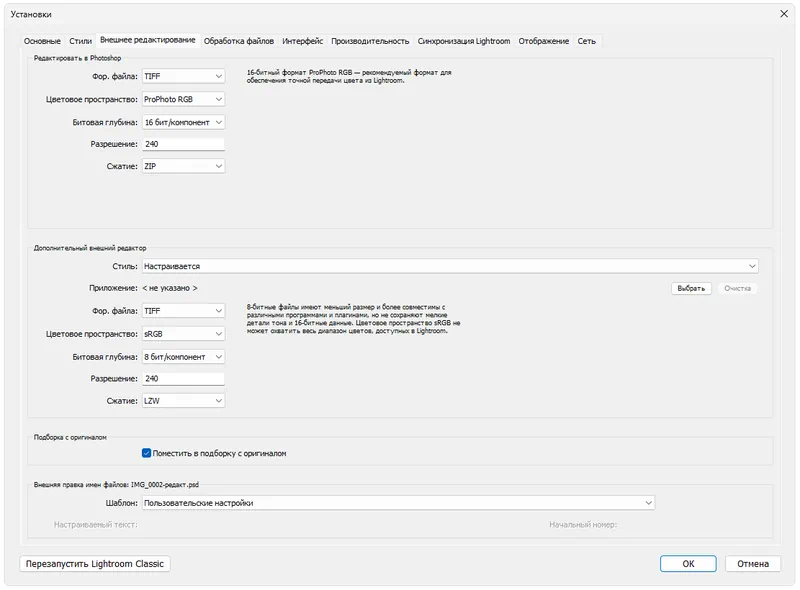Viewport: 800px width, 590px height.
Task: Click the Отмена button
Action: click(x=753, y=563)
